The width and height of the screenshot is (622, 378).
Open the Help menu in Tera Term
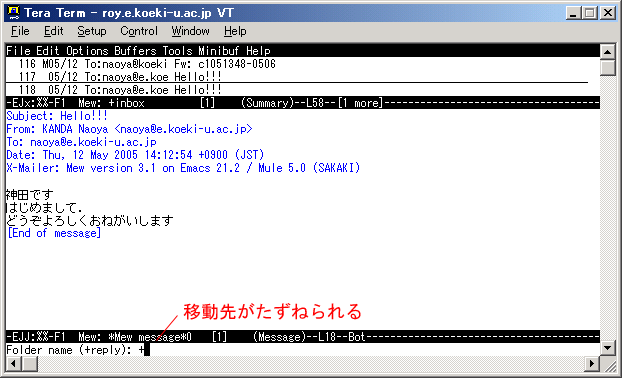click(x=235, y=31)
